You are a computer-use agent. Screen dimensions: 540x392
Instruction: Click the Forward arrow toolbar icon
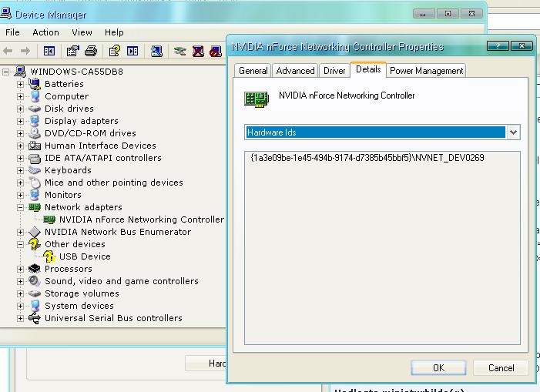point(25,52)
